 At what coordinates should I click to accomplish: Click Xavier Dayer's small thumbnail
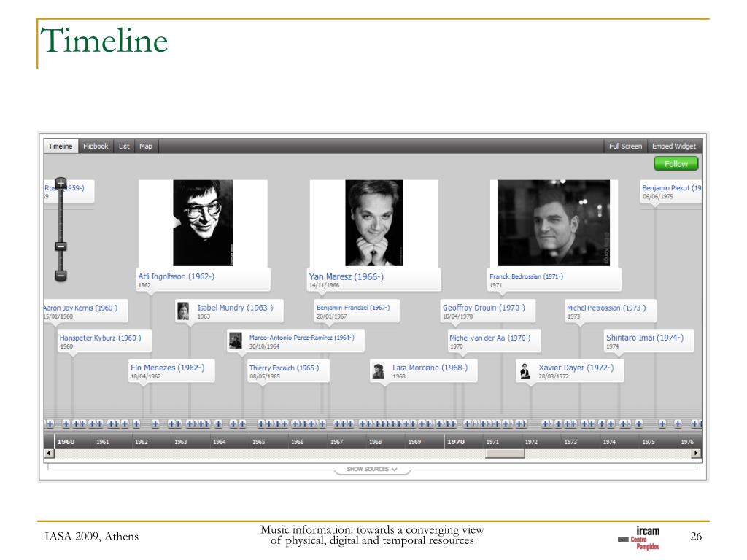coord(525,371)
